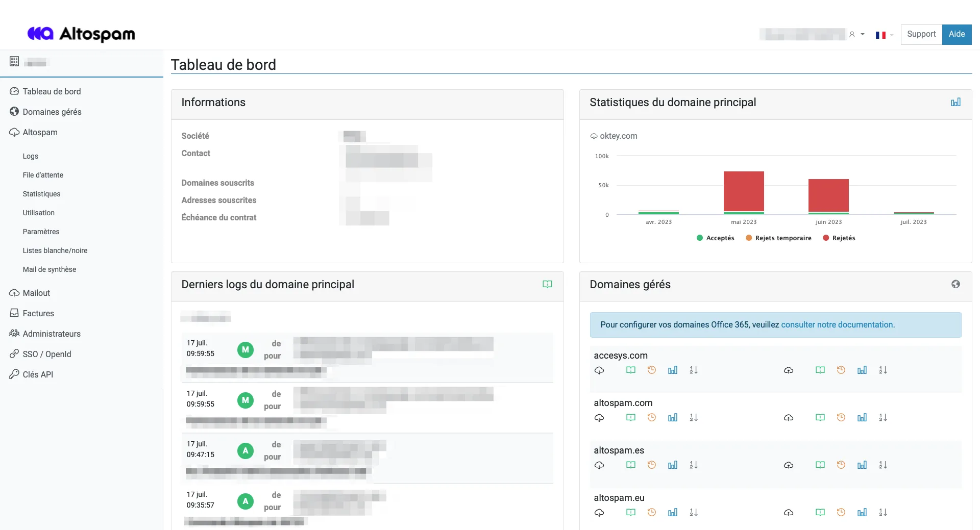
Task: Click outbound cloud-upload icon for accesys.com
Action: (x=789, y=370)
